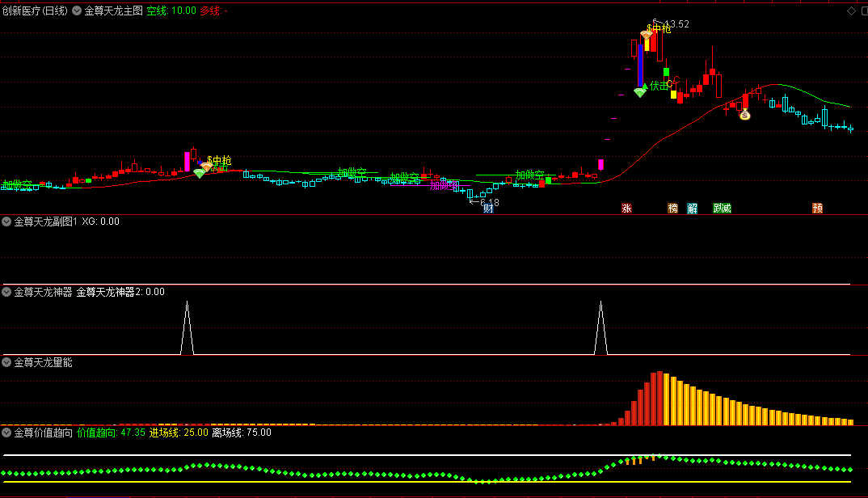
Task: Expand the 金尊价值趋向 panel arrow
Action: 6,433
